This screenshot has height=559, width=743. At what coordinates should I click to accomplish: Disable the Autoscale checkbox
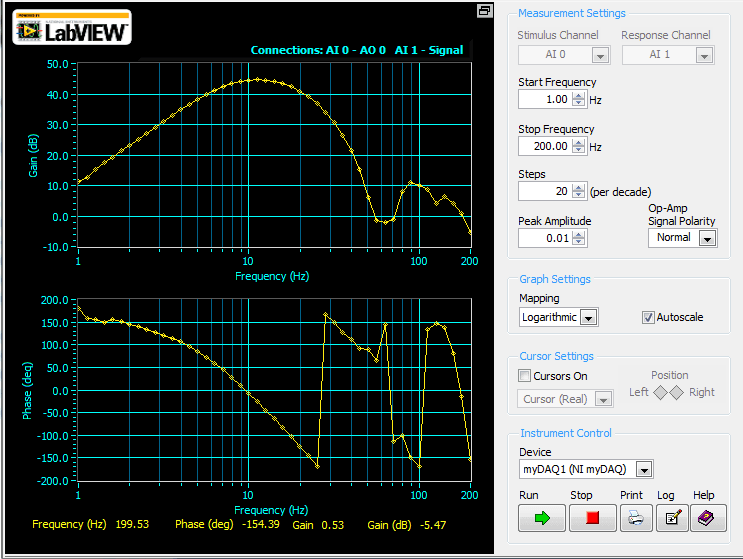(x=647, y=317)
